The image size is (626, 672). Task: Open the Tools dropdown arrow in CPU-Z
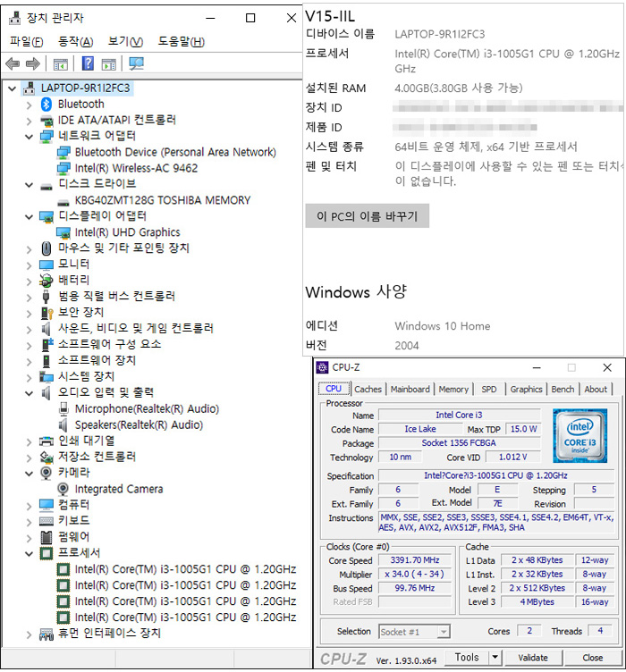(495, 657)
